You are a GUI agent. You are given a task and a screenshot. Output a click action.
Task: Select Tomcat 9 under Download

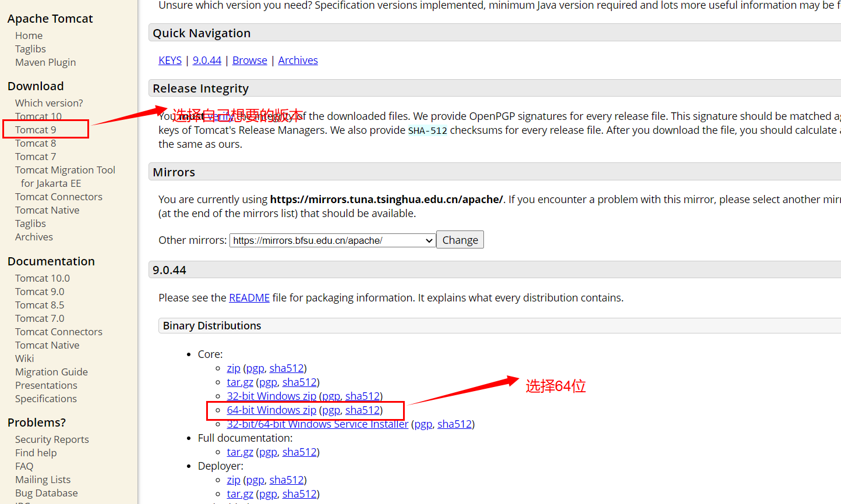(x=36, y=130)
